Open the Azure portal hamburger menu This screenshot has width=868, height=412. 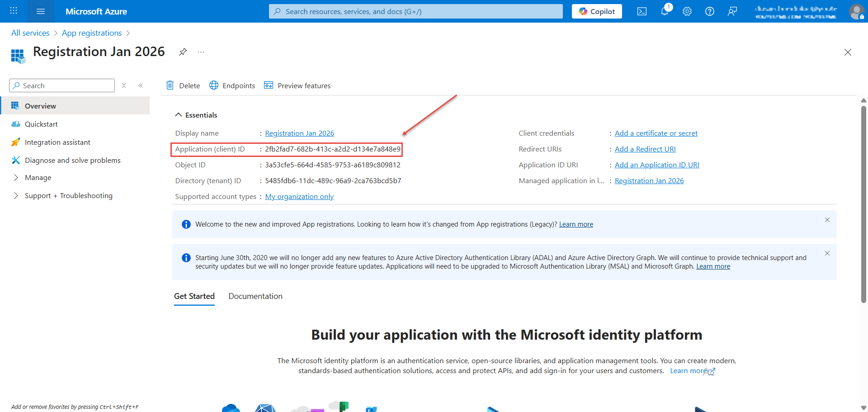[40, 11]
